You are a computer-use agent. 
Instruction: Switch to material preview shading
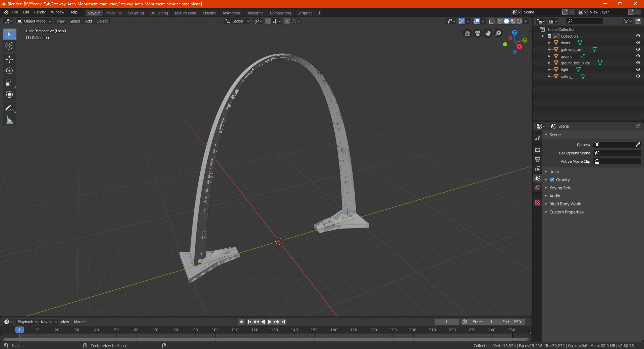[x=513, y=21]
